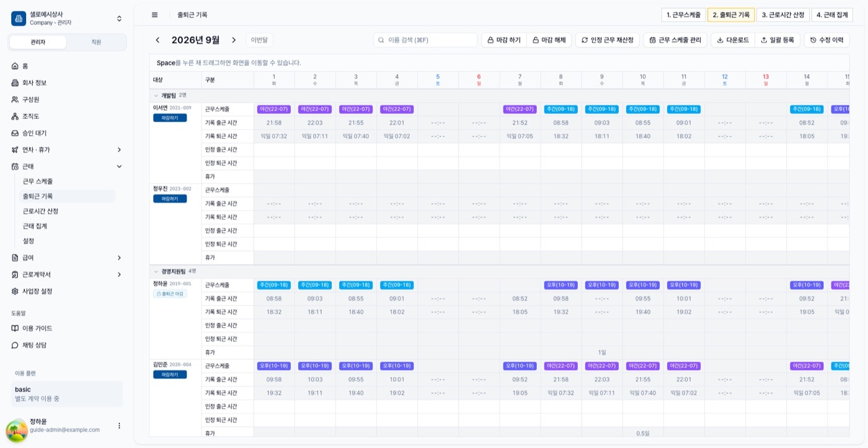Open the company switcher dropdown
The height and width of the screenshot is (448, 868).
[119, 19]
